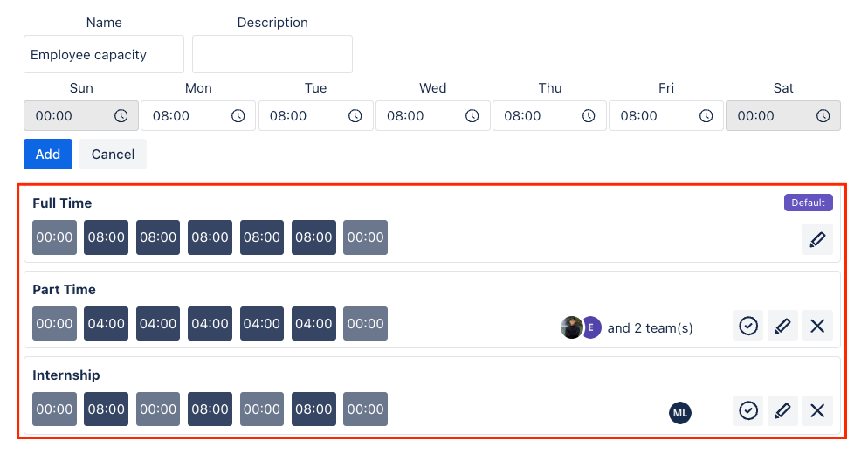Focus the empty Description field
The width and height of the screenshot is (868, 461).
pyautogui.click(x=272, y=54)
